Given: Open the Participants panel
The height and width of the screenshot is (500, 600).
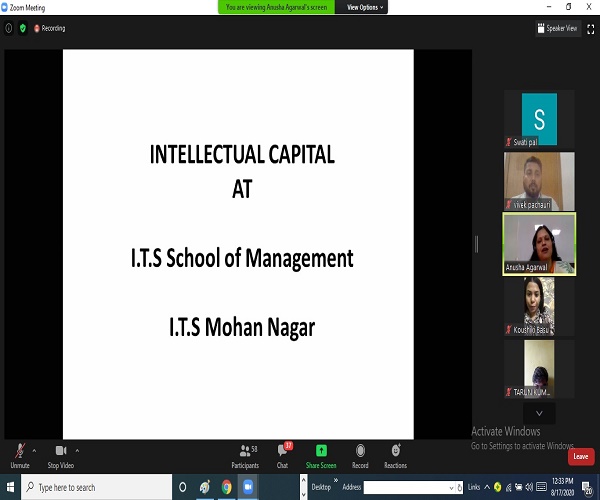Looking at the screenshot, I should point(245,456).
